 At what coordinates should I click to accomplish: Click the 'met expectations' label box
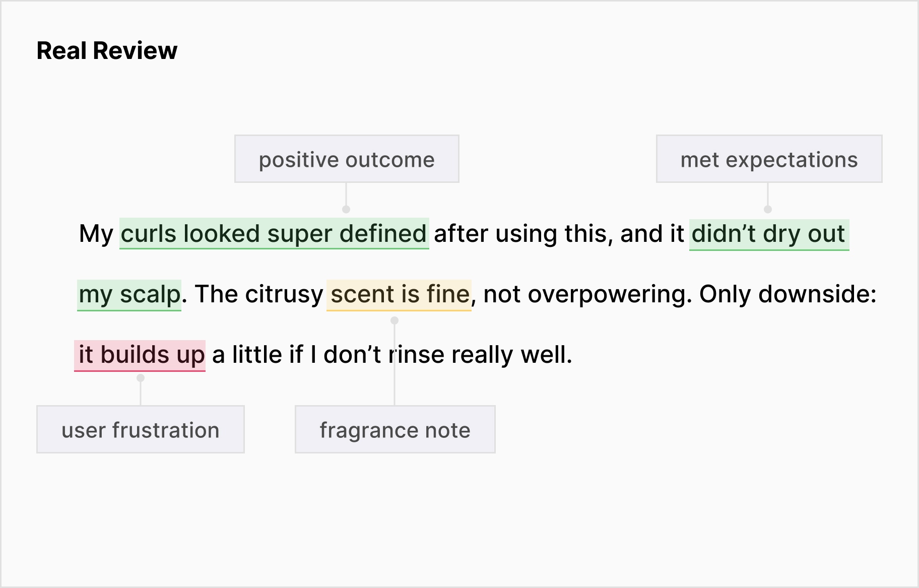pyautogui.click(x=769, y=159)
